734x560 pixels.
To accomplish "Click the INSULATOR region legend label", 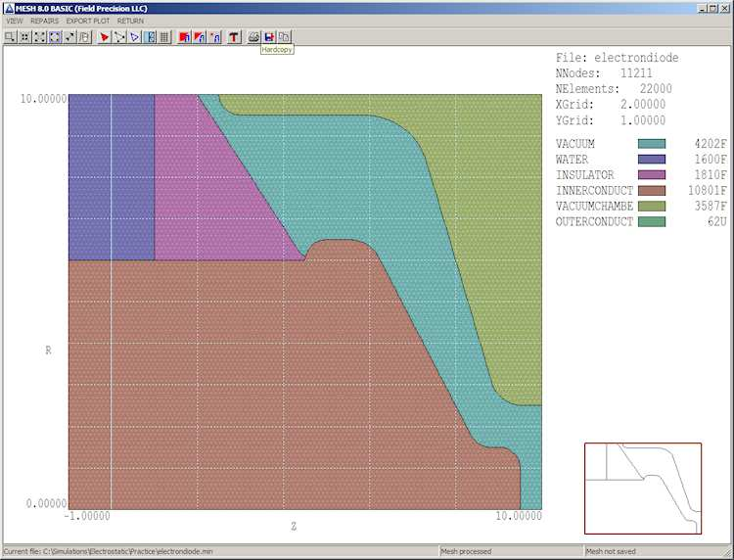I will 584,175.
